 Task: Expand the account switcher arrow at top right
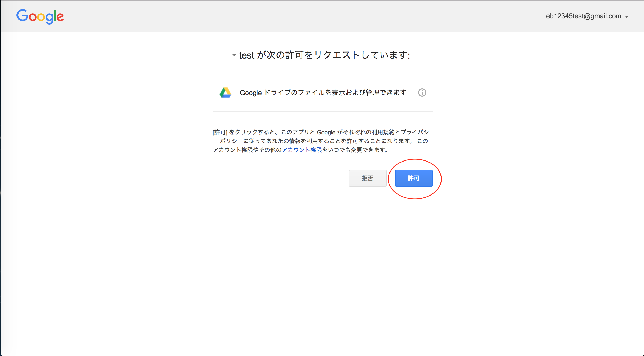(628, 16)
